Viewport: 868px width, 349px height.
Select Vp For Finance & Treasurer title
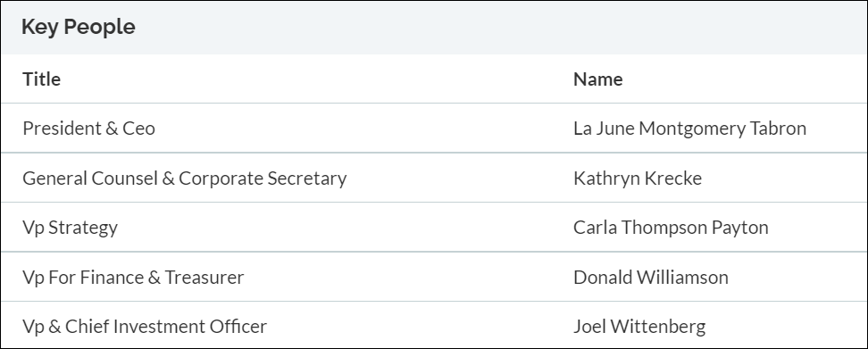pyautogui.click(x=133, y=277)
